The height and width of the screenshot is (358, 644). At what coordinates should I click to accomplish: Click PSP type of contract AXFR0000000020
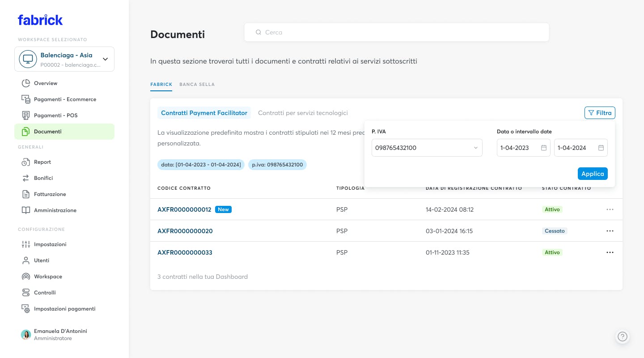[342, 231]
